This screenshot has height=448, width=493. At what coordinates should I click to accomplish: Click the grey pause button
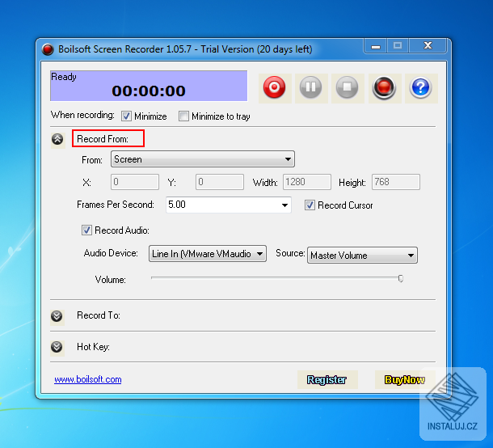(x=311, y=88)
